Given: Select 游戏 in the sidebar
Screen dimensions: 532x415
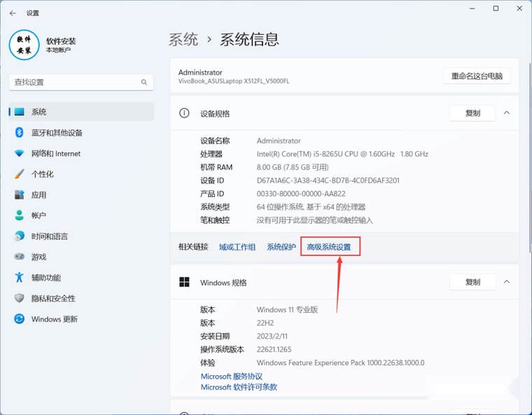Looking at the screenshot, I should tap(81, 257).
